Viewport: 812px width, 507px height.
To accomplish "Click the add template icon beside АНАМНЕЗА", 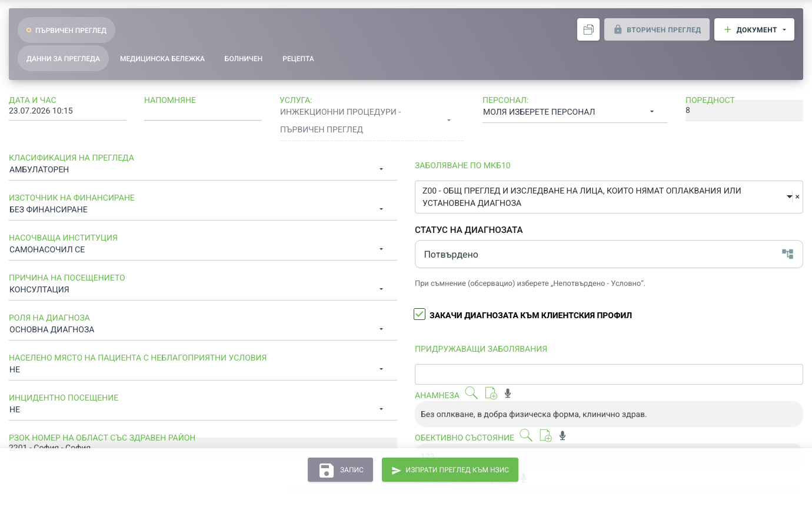I will [491, 393].
